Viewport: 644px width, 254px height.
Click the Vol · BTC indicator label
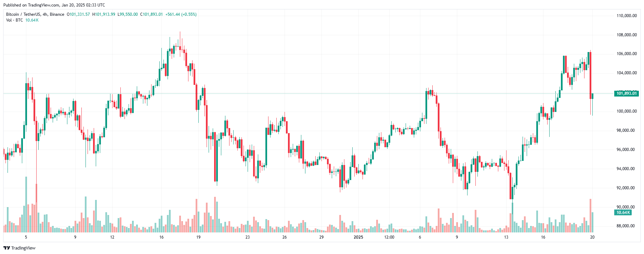click(x=14, y=20)
